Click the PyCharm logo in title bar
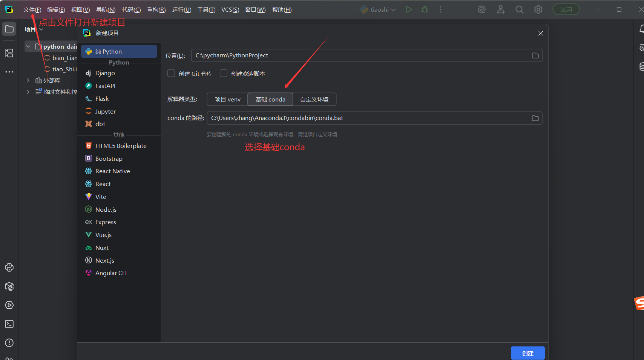 9,9
